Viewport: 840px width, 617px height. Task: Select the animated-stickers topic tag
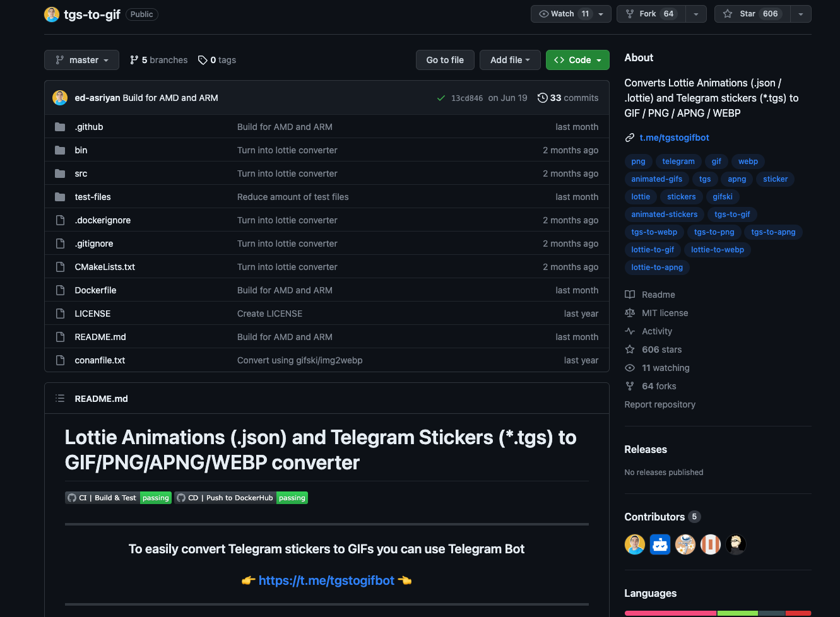pyautogui.click(x=664, y=214)
